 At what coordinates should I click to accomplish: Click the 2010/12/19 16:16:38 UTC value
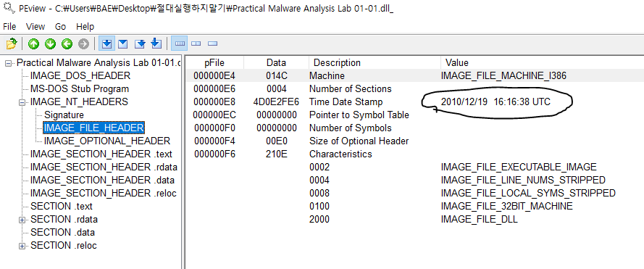click(495, 102)
